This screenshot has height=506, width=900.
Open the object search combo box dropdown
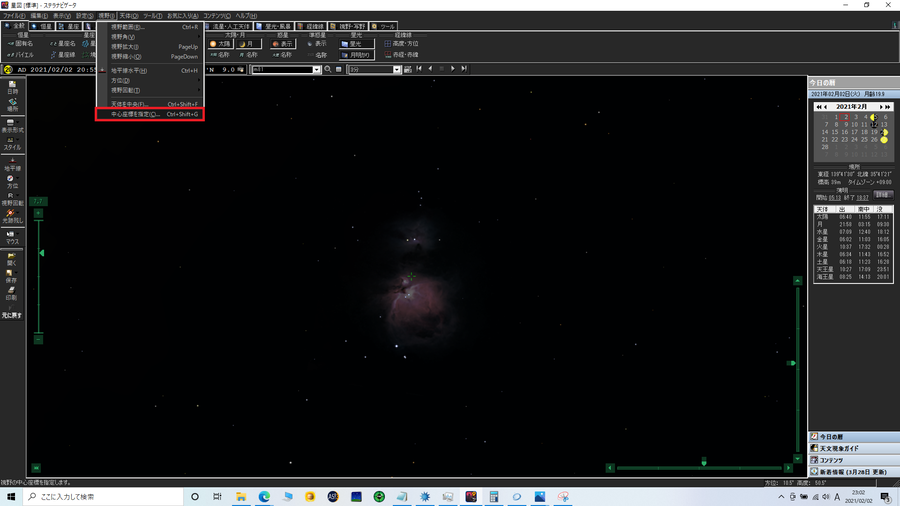click(316, 70)
